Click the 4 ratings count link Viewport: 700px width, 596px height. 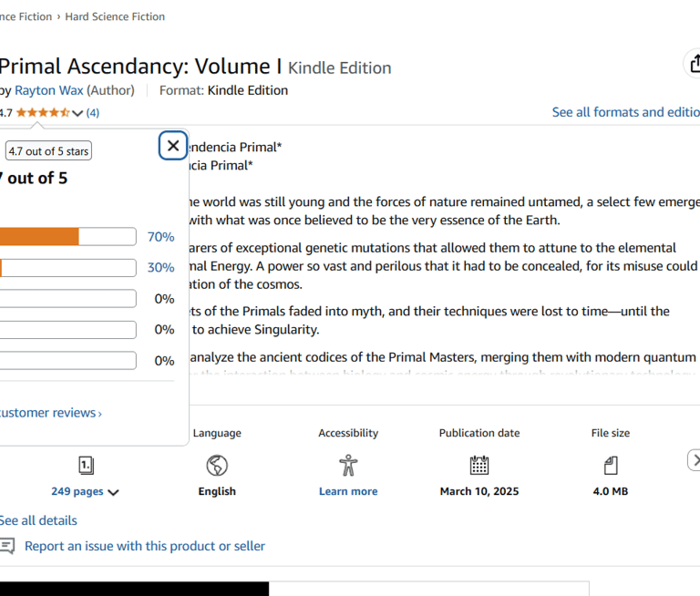(93, 113)
